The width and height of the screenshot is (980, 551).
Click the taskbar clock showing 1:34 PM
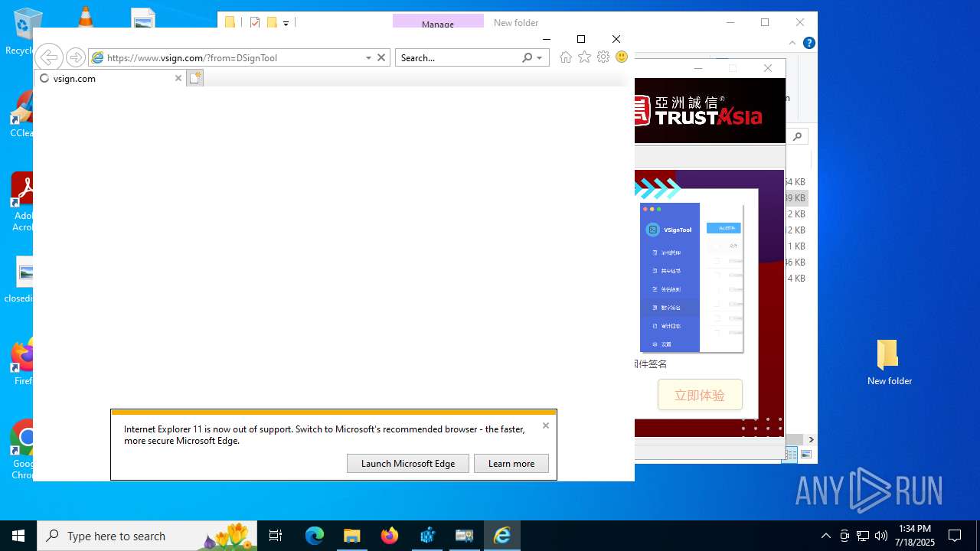pos(916,536)
